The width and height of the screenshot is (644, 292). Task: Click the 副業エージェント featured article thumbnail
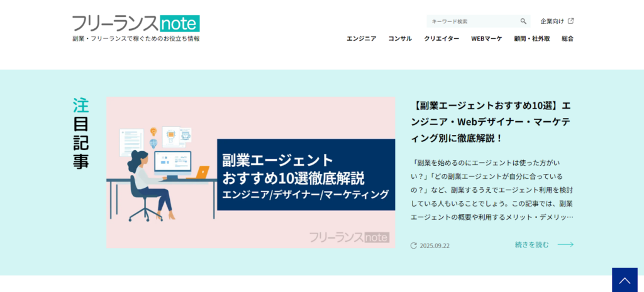click(250, 172)
